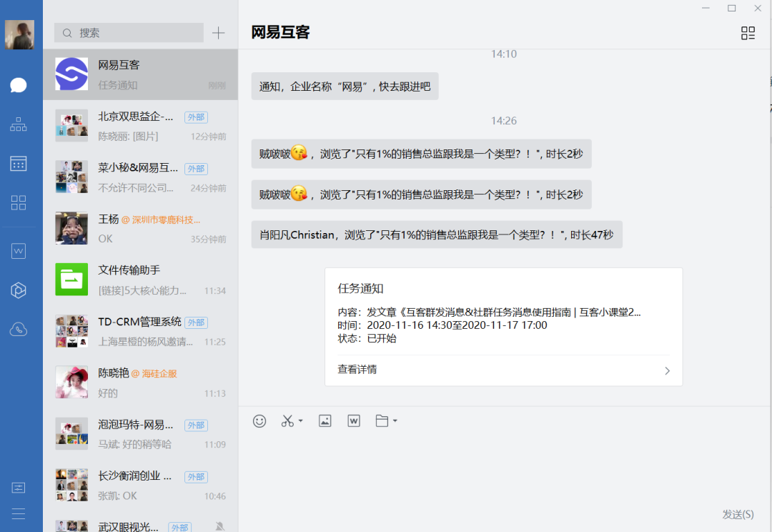Click 查看详情 in the task notification card

tap(357, 370)
